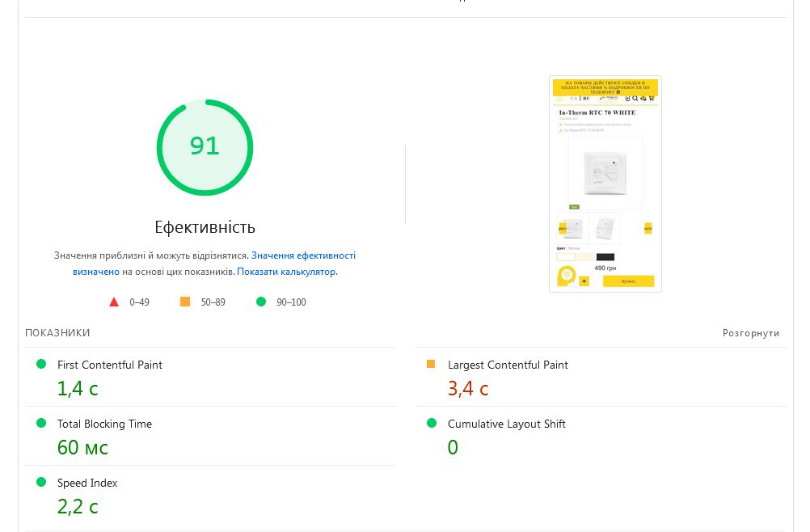Click the red triangle 0–49 legend icon

coord(114,302)
